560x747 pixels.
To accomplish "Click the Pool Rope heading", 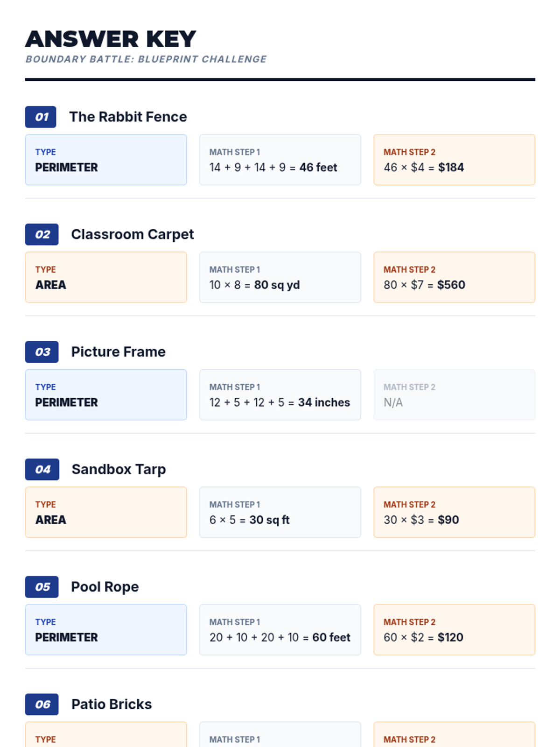I will [x=105, y=587].
